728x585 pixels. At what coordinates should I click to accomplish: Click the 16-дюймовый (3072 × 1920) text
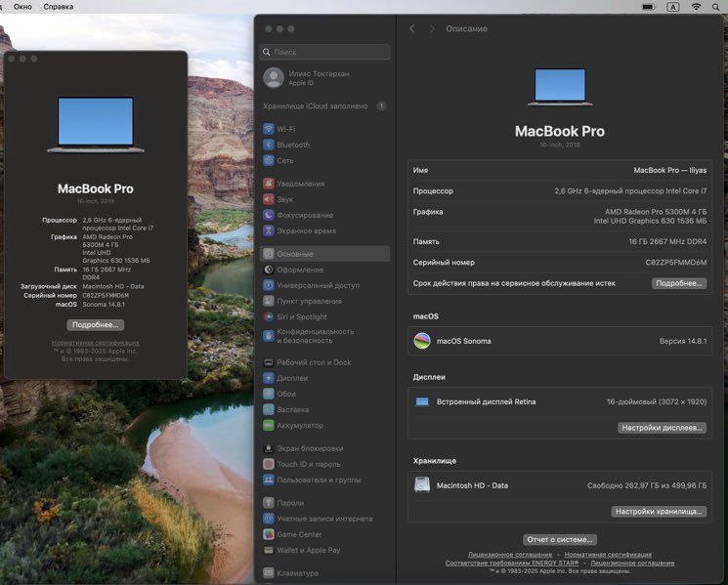coord(657,401)
